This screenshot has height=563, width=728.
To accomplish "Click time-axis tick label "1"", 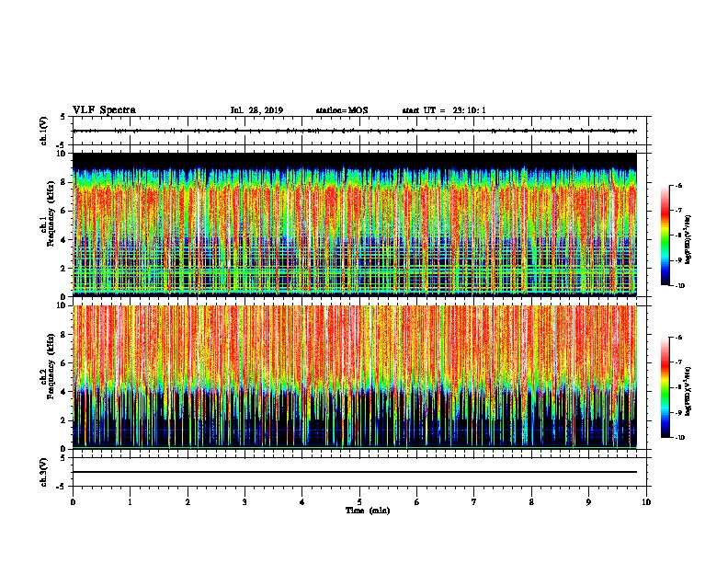I will (x=130, y=502).
